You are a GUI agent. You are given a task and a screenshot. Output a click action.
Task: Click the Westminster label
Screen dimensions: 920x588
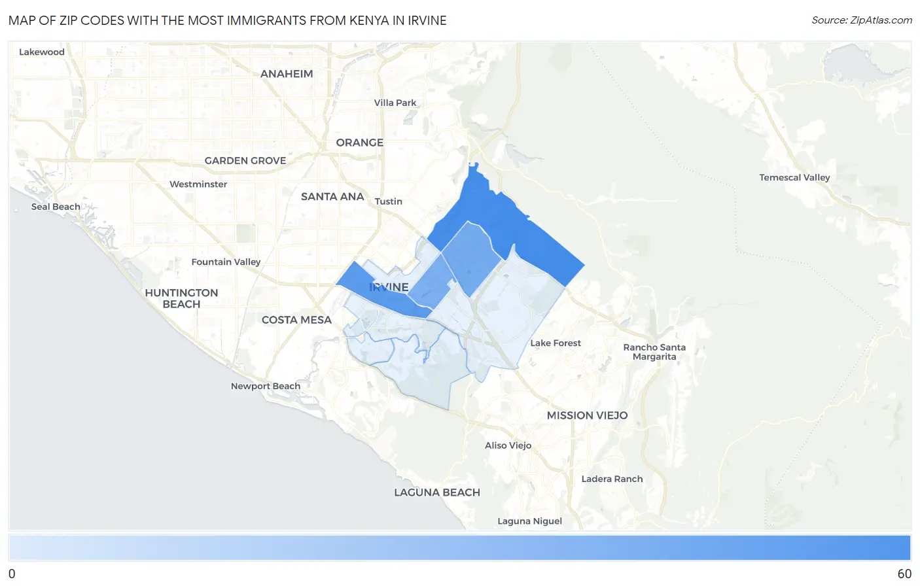198,184
